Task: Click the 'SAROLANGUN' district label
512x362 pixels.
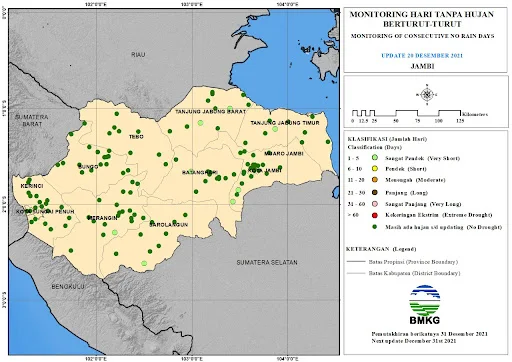Action: click(x=169, y=225)
